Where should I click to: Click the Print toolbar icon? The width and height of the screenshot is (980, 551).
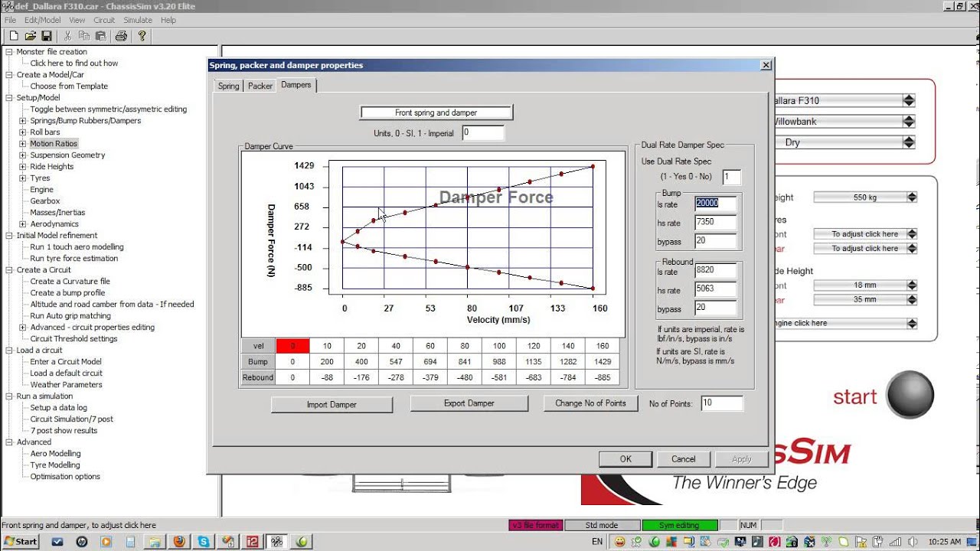[121, 36]
